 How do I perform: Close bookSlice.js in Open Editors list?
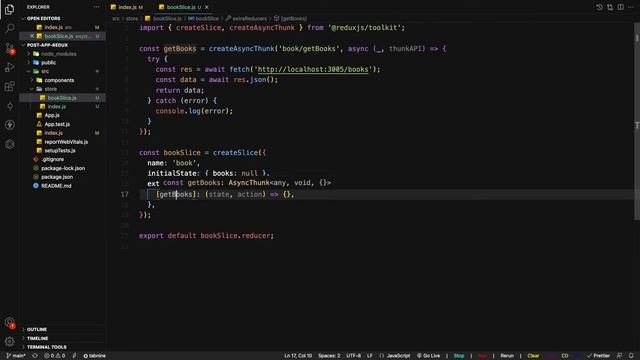32,36
